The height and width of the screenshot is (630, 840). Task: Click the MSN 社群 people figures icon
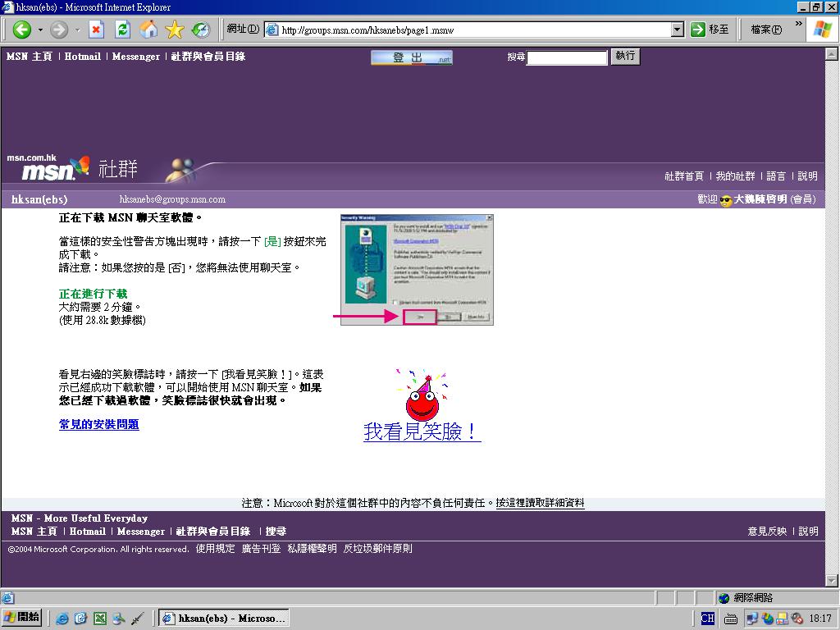(180, 171)
